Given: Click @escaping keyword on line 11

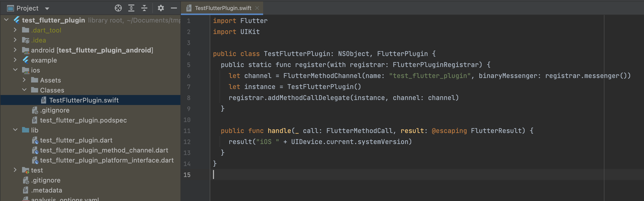Looking at the screenshot, I should coord(449,131).
